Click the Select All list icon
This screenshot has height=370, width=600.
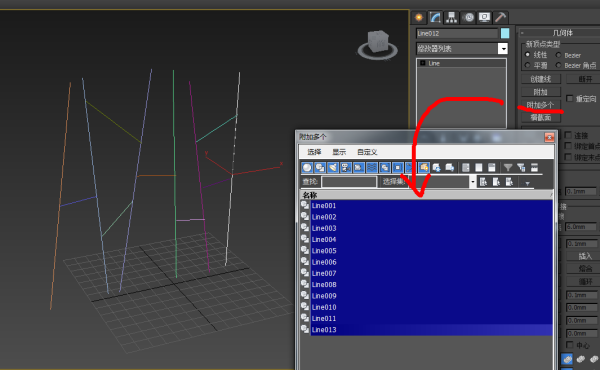tap(466, 168)
